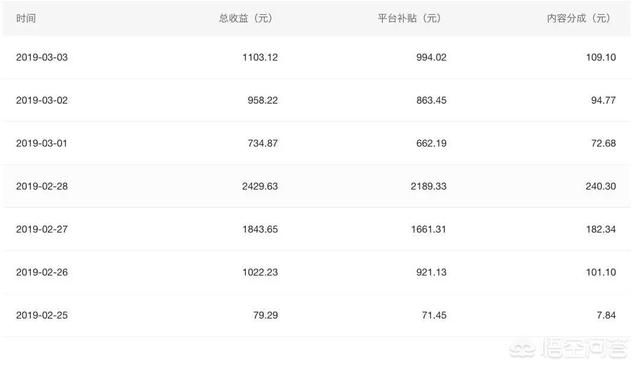Viewport: 640px width, 370px height.
Task: Click total income value 2429.63
Action: click(260, 186)
